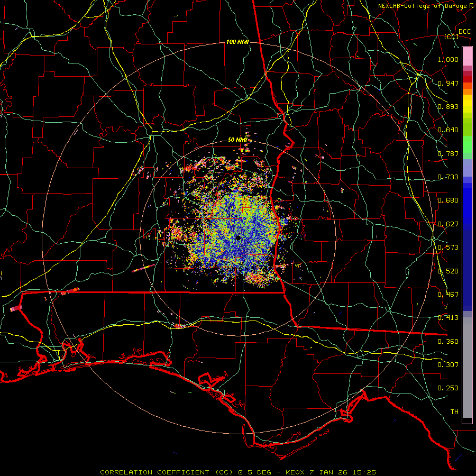The height and width of the screenshot is (476, 476).
Task: Pick the 0.840 scale label
Action: click(448, 130)
